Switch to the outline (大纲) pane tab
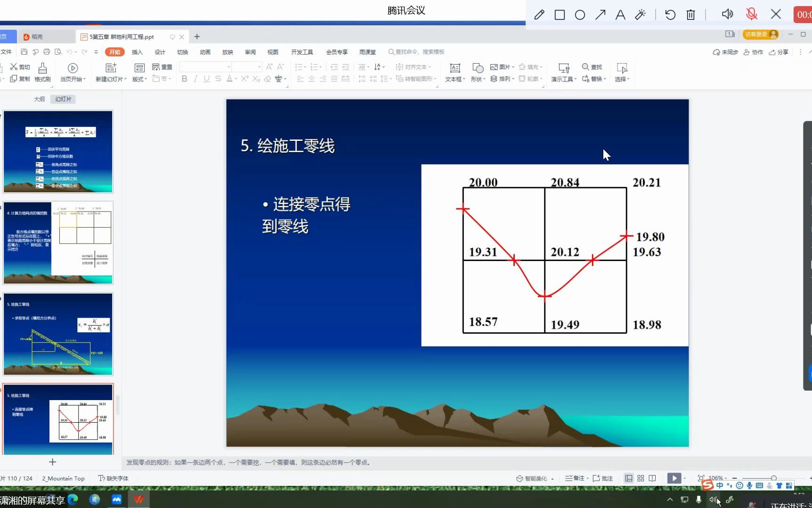 point(39,99)
